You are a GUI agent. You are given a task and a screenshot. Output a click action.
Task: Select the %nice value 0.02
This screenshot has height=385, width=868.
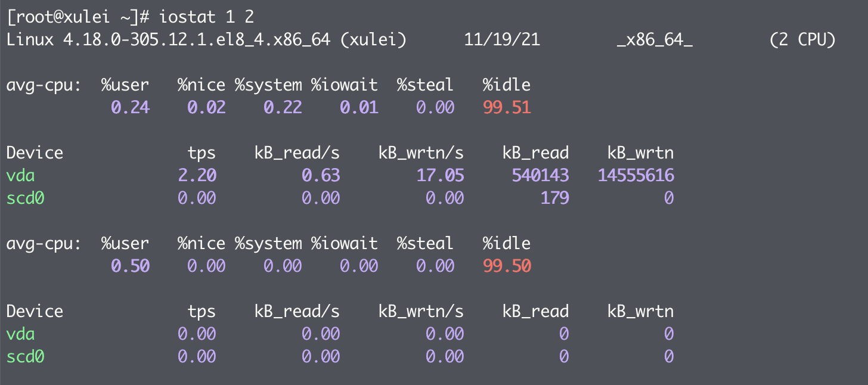[x=206, y=108]
